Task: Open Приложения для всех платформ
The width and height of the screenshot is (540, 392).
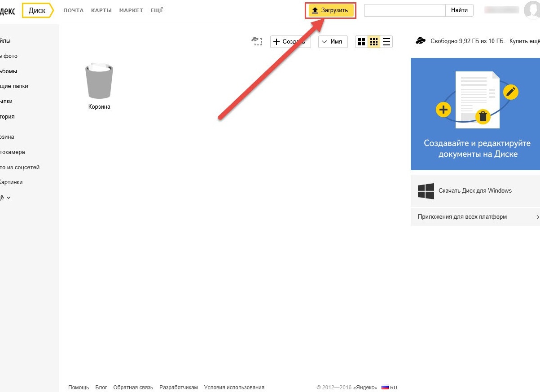Action: (x=462, y=217)
